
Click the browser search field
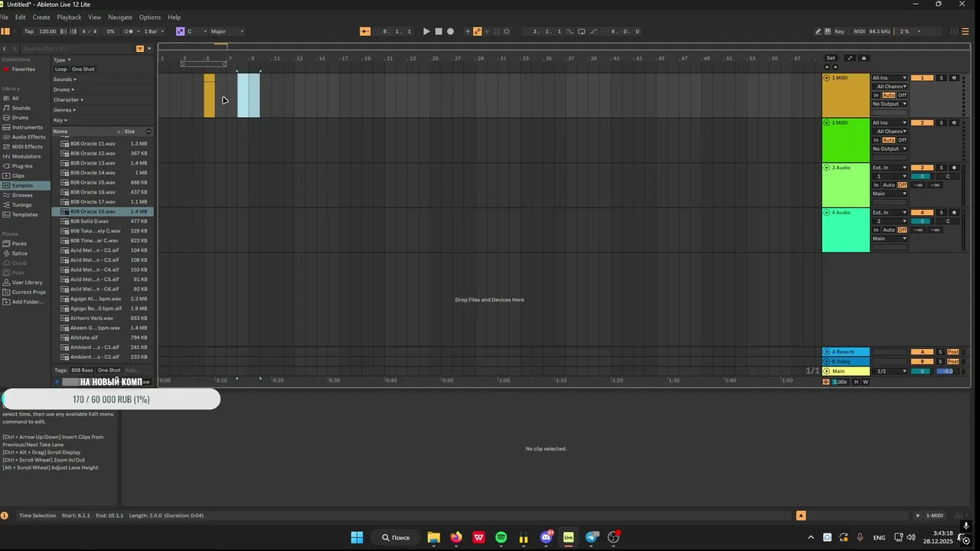[77, 48]
